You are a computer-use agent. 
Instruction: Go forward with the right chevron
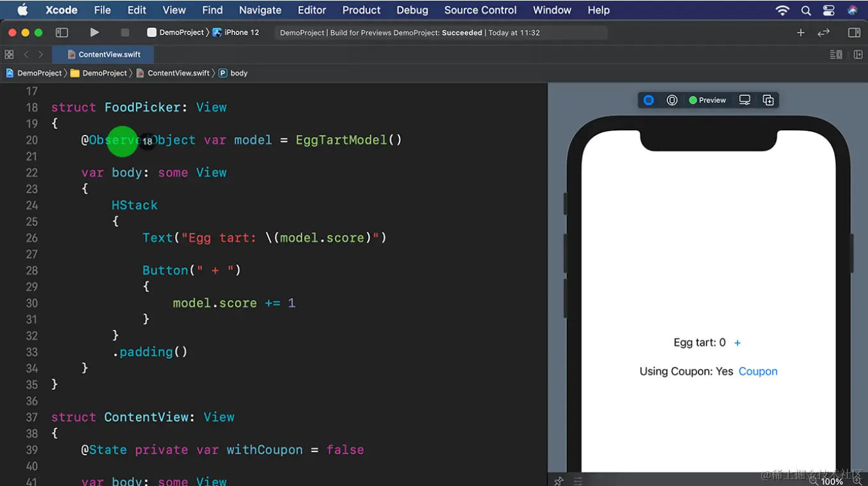pyautogui.click(x=40, y=54)
